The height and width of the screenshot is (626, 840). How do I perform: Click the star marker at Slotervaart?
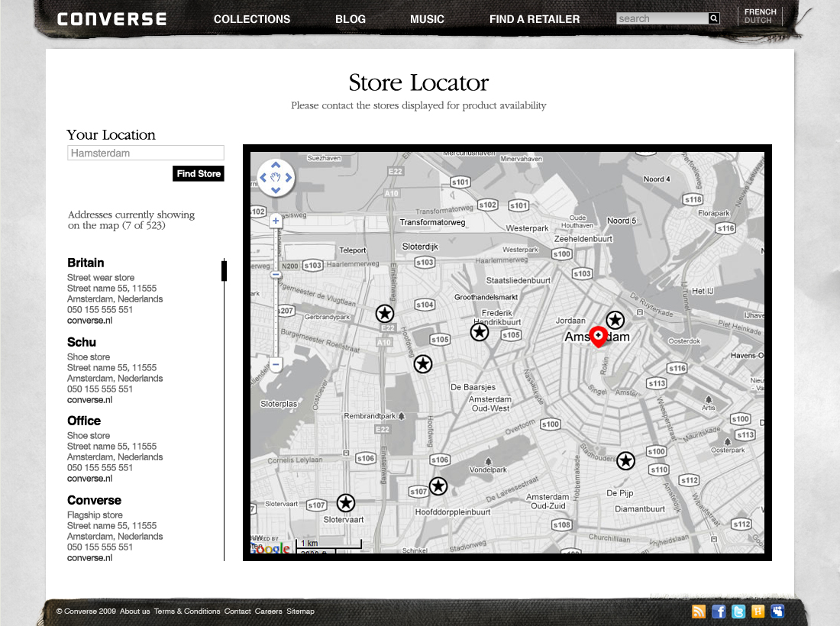pos(345,503)
